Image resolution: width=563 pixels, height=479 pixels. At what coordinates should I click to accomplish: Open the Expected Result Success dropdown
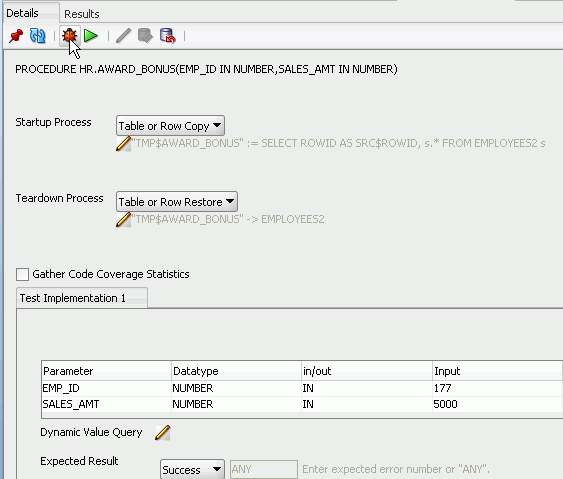(x=192, y=470)
